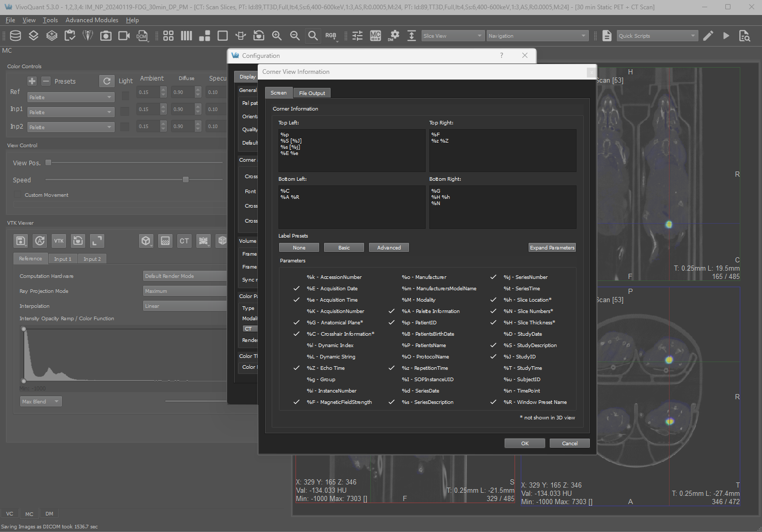Apply the None label preset
The height and width of the screenshot is (532, 762).
coord(299,248)
